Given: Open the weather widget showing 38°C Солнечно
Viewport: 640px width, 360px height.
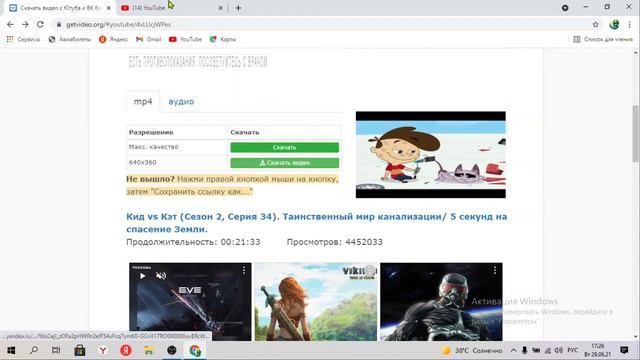Looking at the screenshot, I should click(x=472, y=351).
